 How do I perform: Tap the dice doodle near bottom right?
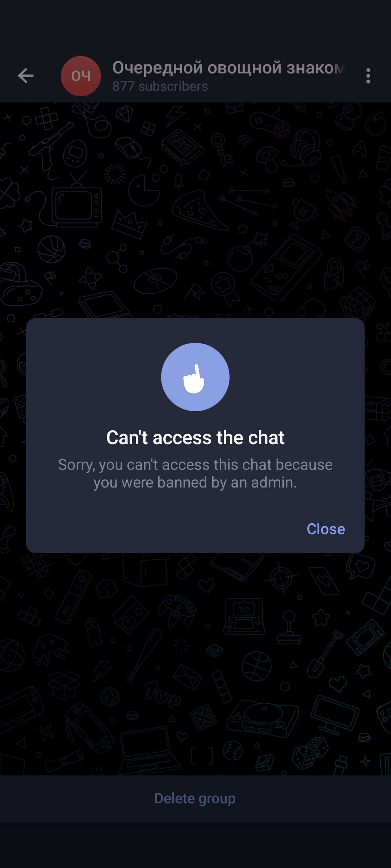tap(310, 754)
